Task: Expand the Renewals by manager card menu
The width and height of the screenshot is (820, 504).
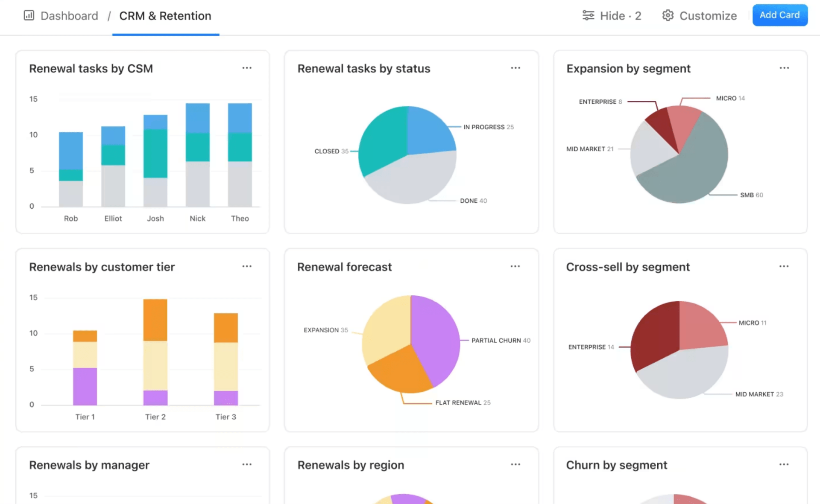Action: (x=247, y=464)
